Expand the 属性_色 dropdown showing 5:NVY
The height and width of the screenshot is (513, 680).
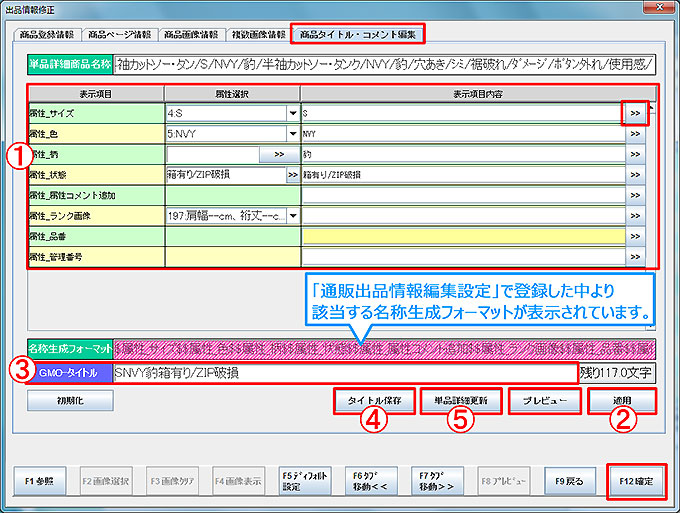(293, 134)
